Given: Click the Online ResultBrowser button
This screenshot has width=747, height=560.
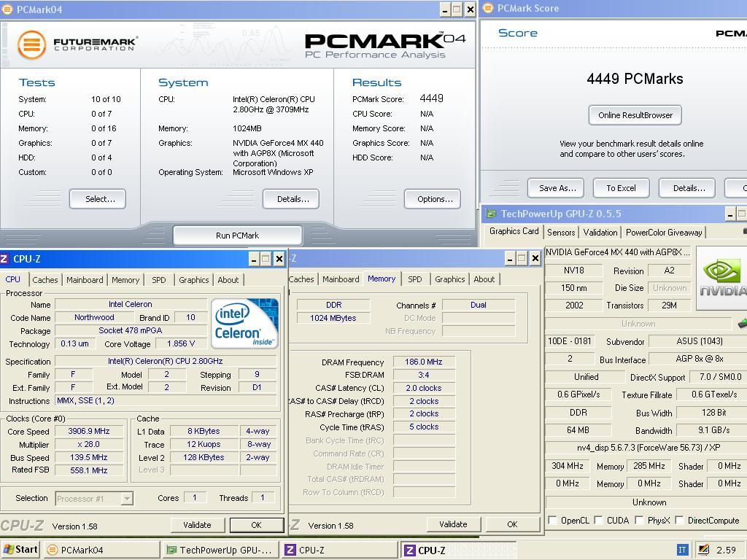Looking at the screenshot, I should [635, 115].
